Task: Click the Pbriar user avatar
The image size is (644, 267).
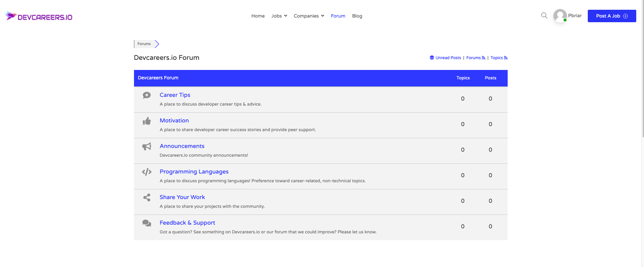Action: (560, 16)
